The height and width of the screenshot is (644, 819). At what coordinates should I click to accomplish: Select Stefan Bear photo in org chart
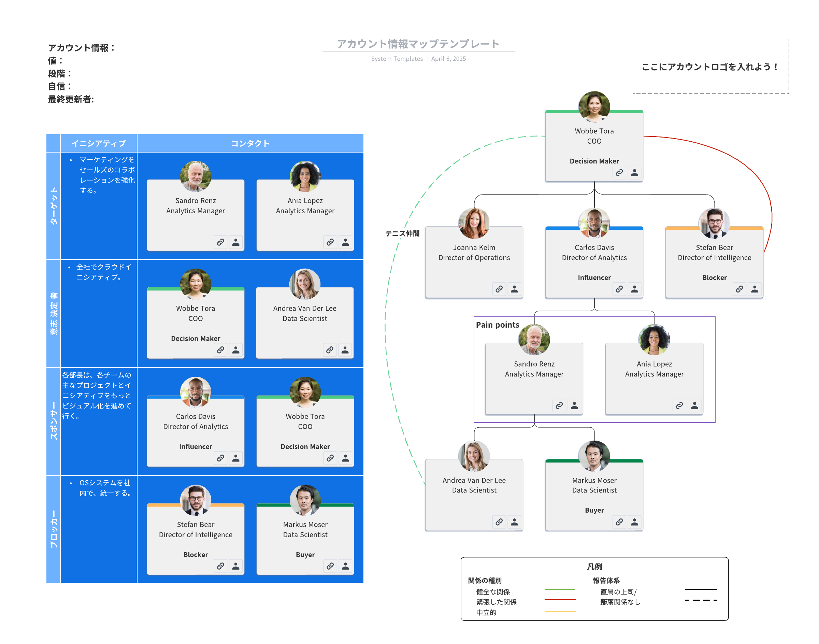pyautogui.click(x=714, y=223)
